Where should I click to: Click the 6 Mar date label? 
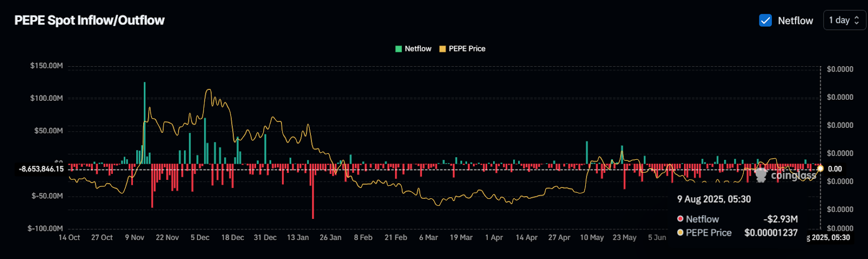pyautogui.click(x=428, y=237)
